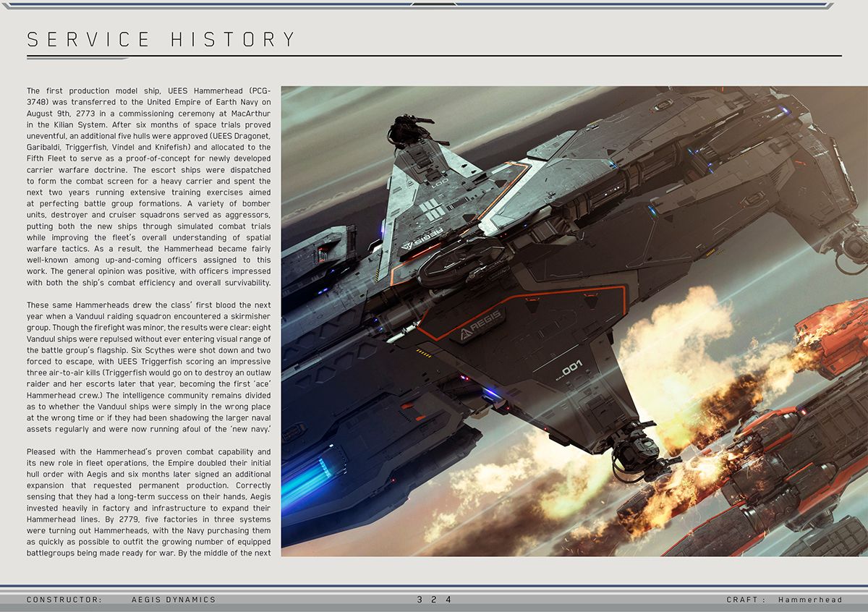Click the paragraph starting 'Pleased with the Hammerhead's proven'
This screenshot has height=612, width=868.
149,502
